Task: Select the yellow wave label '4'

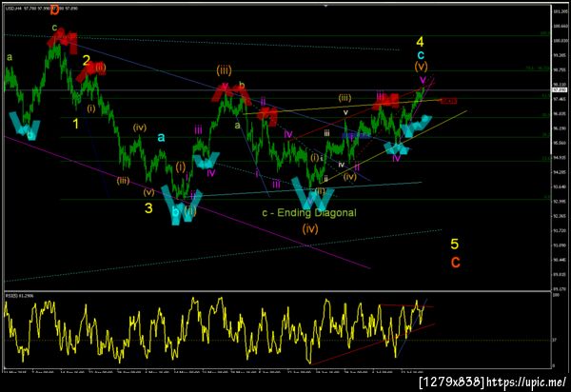Action: [x=420, y=42]
